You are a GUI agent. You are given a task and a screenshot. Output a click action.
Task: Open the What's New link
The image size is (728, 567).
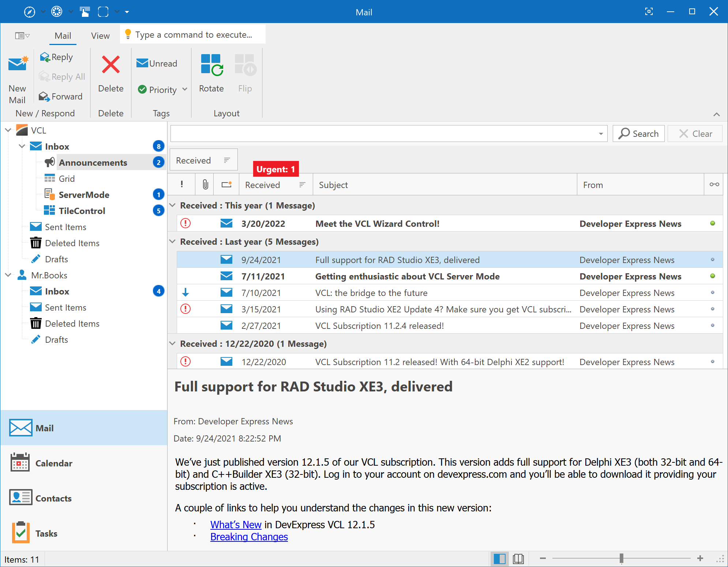[236, 525]
